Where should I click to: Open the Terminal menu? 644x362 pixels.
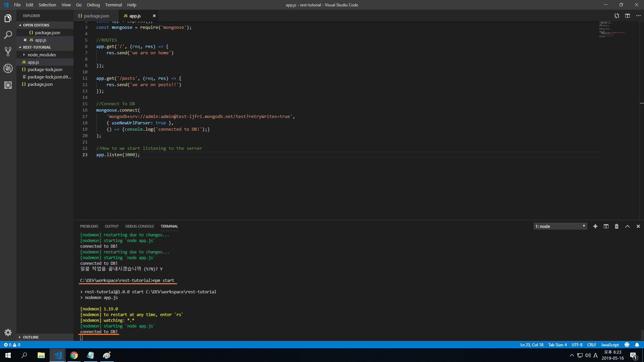[113, 5]
